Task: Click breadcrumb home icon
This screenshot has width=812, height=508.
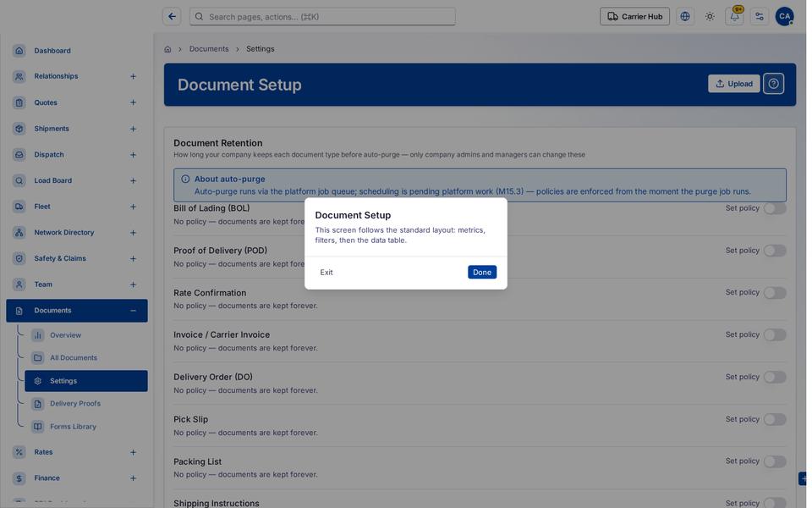Action: (x=167, y=49)
